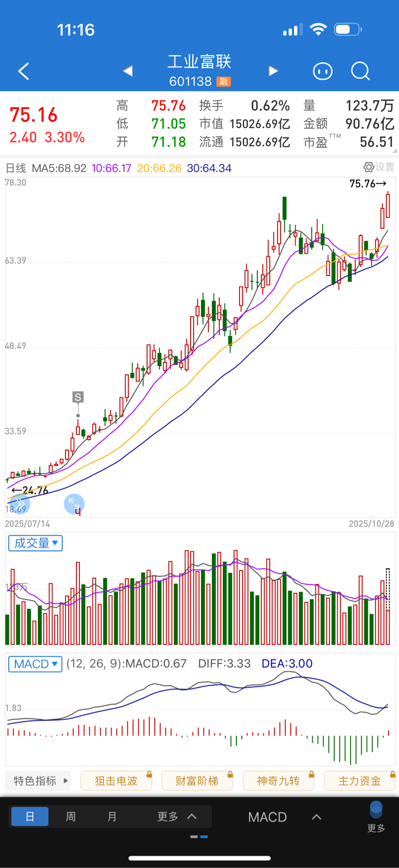Go to previous stock with left triangle
Screen dimensions: 399x868
pos(128,71)
